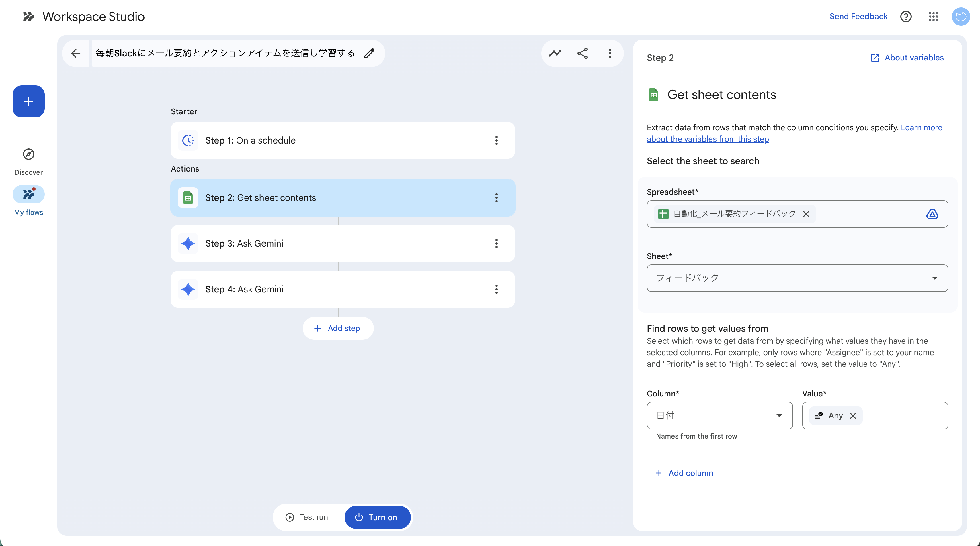Create new flow with plus button
This screenshot has height=546, width=980.
[x=29, y=101]
